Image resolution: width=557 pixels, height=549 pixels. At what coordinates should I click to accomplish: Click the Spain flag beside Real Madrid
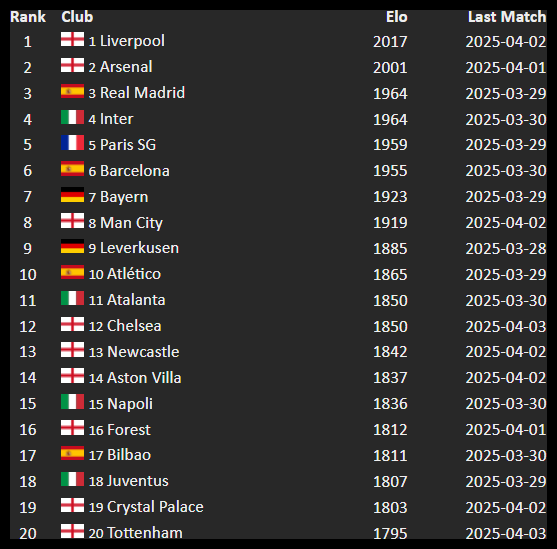pyautogui.click(x=72, y=91)
